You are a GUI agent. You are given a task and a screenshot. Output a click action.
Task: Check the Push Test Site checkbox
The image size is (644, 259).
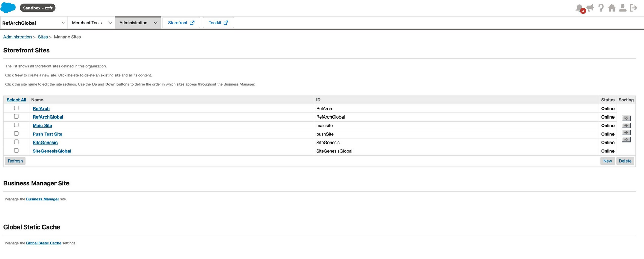[16, 134]
